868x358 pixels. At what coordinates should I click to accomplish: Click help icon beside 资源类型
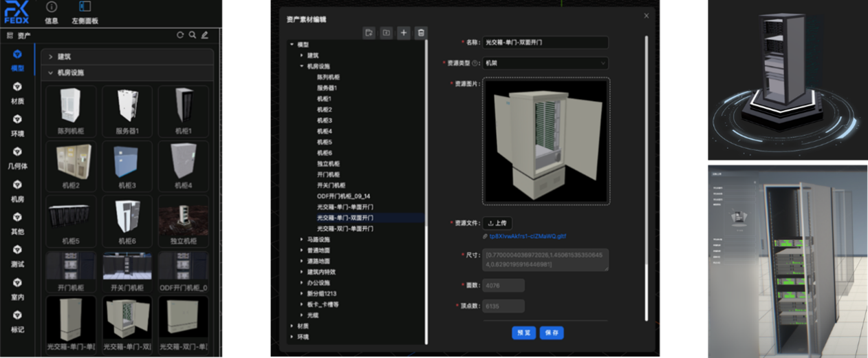pyautogui.click(x=475, y=63)
